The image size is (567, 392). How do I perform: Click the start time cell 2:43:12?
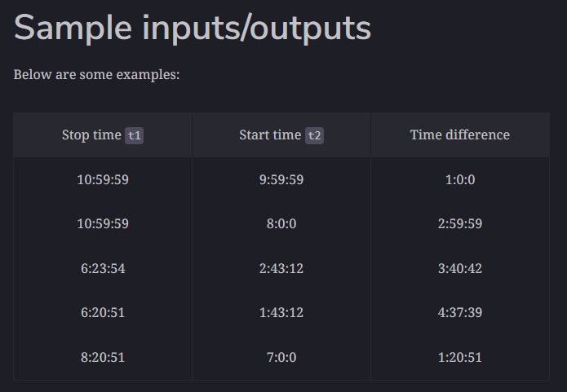(281, 268)
